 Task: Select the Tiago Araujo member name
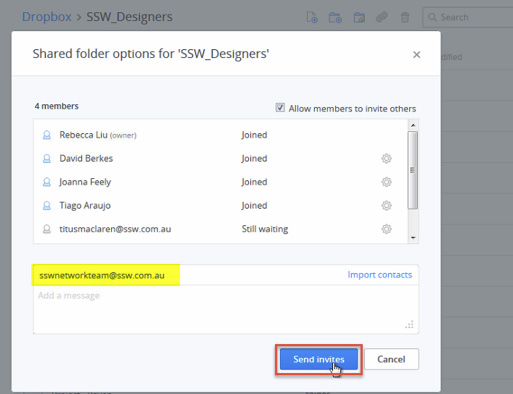85,206
